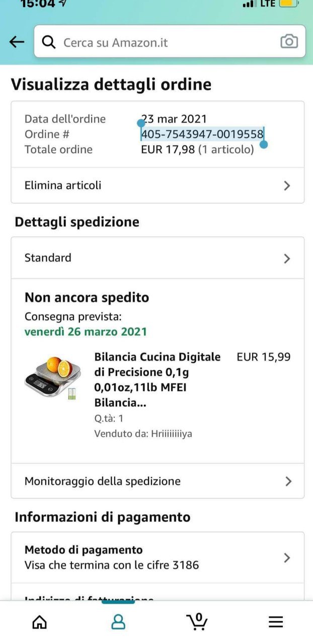Open camera search icon

[289, 42]
